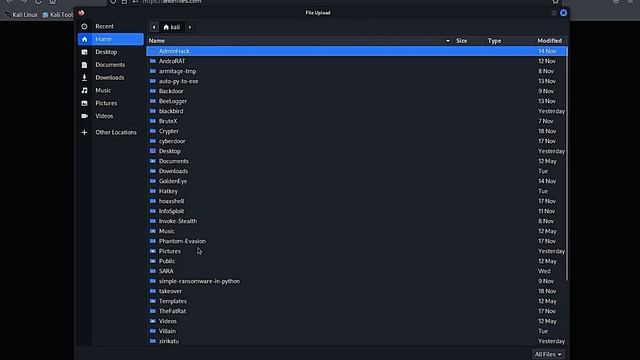Select the blackbird folder

pyautogui.click(x=357, y=111)
